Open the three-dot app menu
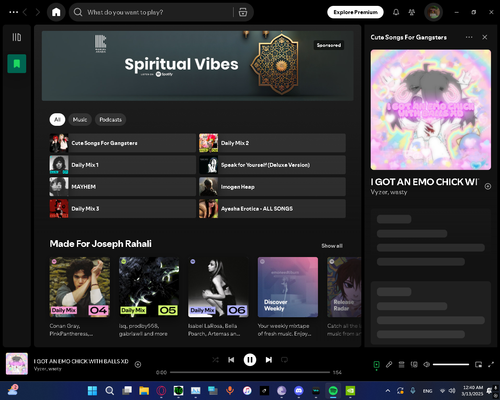 tap(14, 12)
